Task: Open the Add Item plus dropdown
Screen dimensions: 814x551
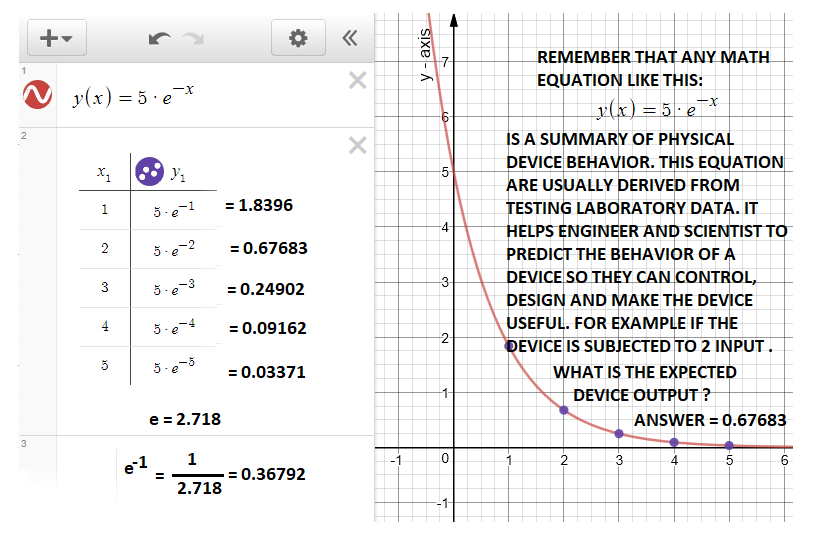Action: [x=55, y=38]
